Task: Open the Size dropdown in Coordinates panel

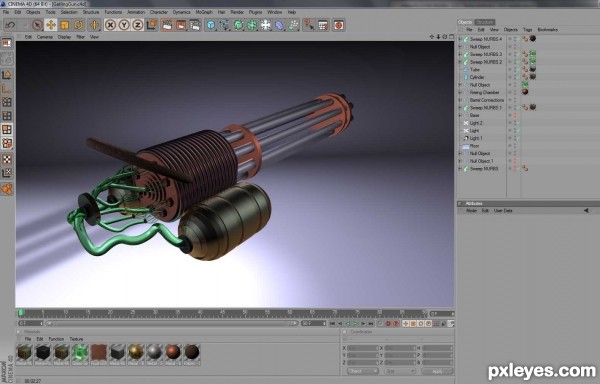Action: click(x=399, y=371)
